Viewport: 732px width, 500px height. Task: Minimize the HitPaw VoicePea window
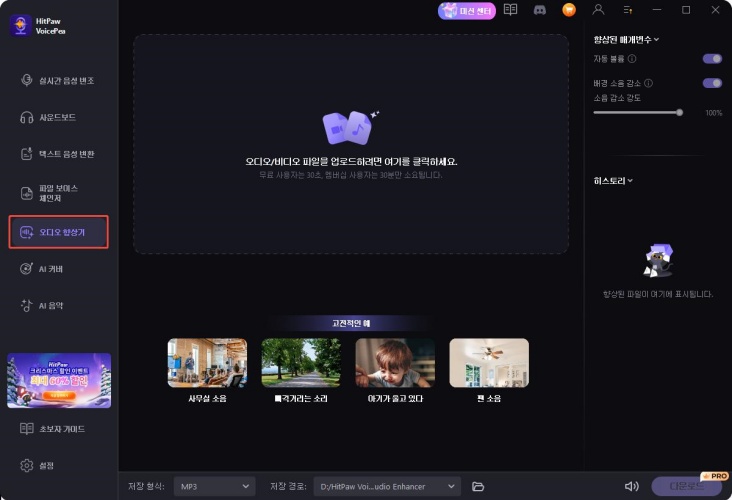pos(657,10)
